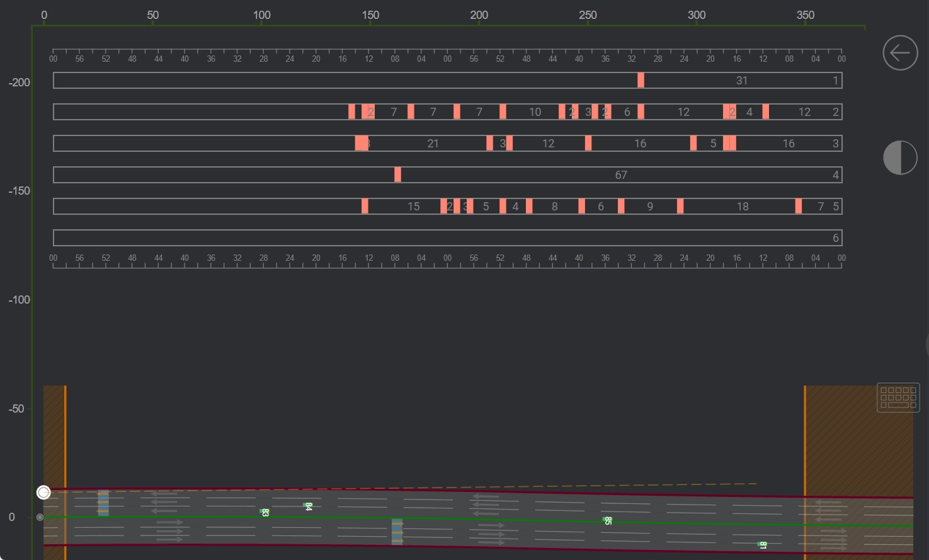Click the white circle handle at road start
The width and height of the screenshot is (929, 560).
coord(43,492)
